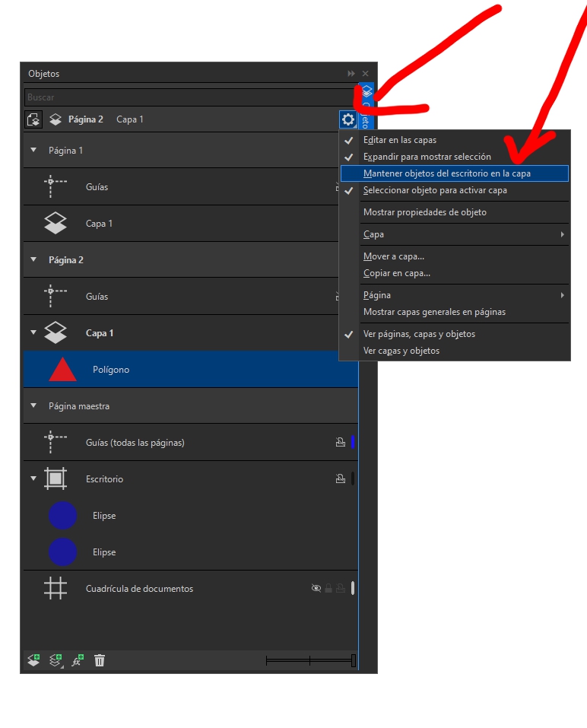Click the fx add-effect icon
The height and width of the screenshot is (728, 587).
point(78,660)
